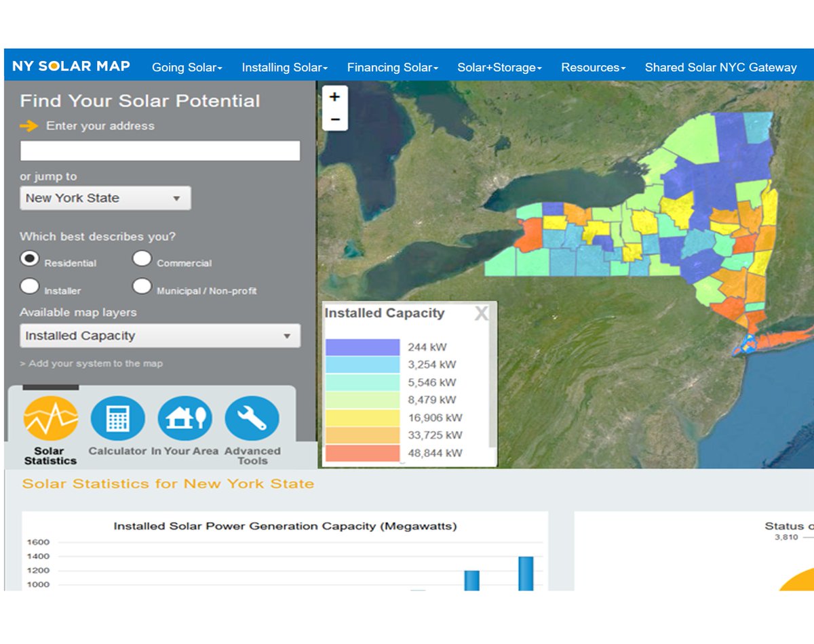Screen dimensions: 814x644
Task: Open the Financing Solar menu
Action: pyautogui.click(x=393, y=67)
